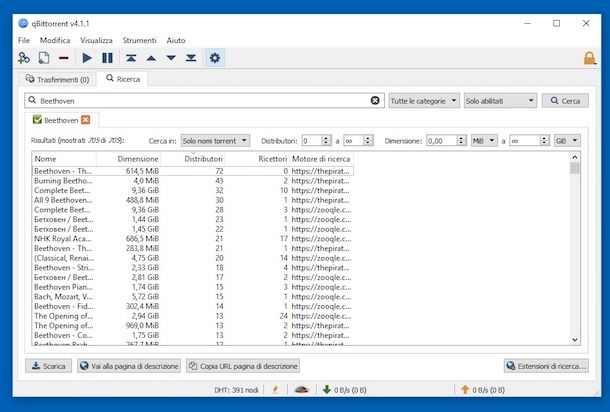Click the upload speed 0 B/s indicator
The height and width of the screenshot is (412, 610).
point(483,390)
